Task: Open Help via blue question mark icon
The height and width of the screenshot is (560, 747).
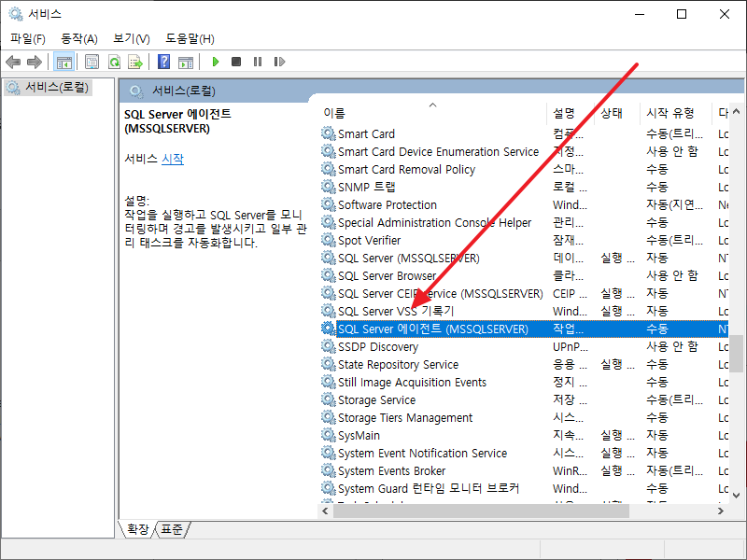Action: [x=163, y=62]
